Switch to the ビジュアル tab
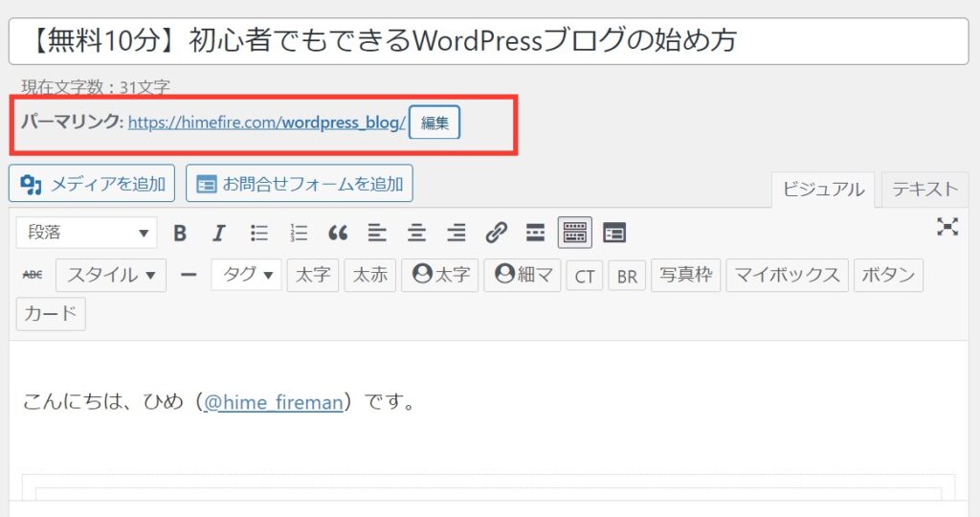 (x=823, y=190)
